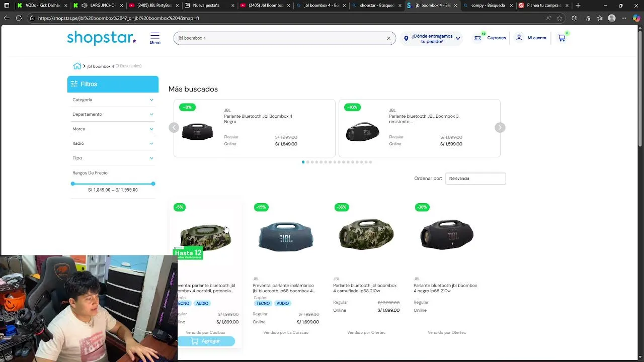Open the Ordenar por Relevancia dropdown
The height and width of the screenshot is (362, 644).
475,178
